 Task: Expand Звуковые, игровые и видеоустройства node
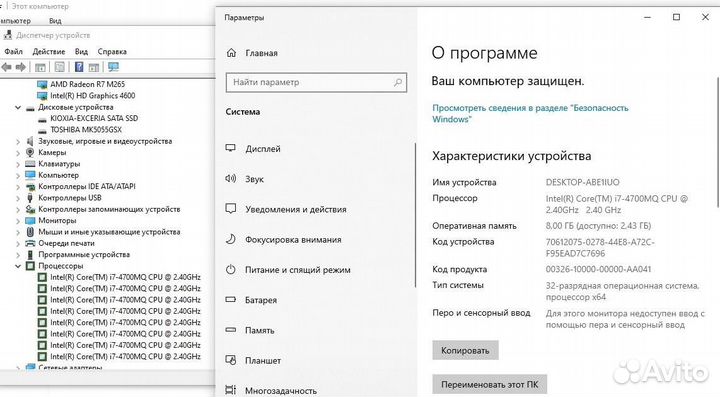[18, 141]
